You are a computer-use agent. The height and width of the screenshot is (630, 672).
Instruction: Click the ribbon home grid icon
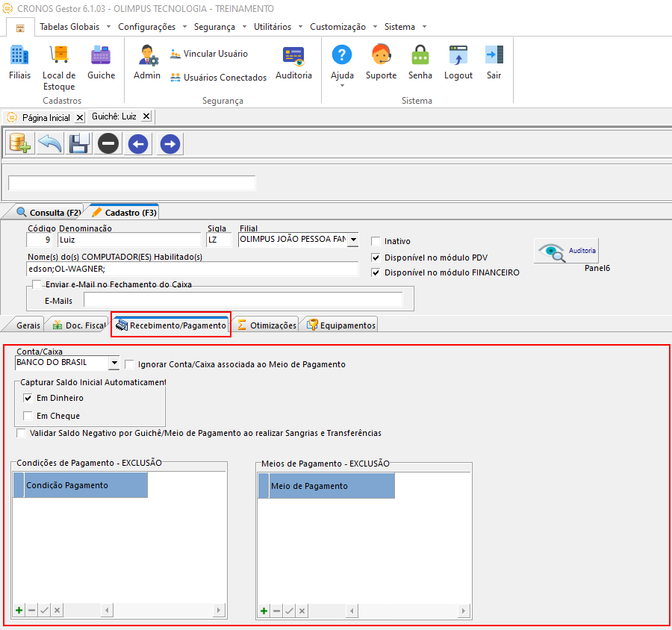click(x=20, y=28)
